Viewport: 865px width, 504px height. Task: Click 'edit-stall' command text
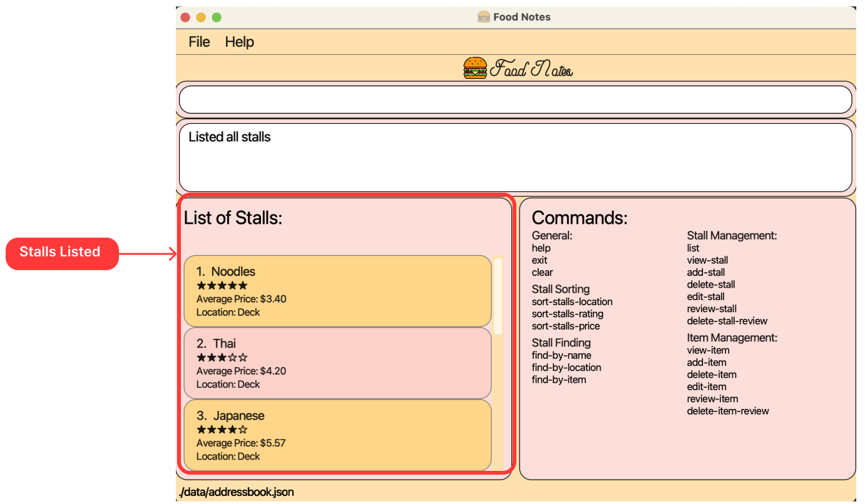706,296
